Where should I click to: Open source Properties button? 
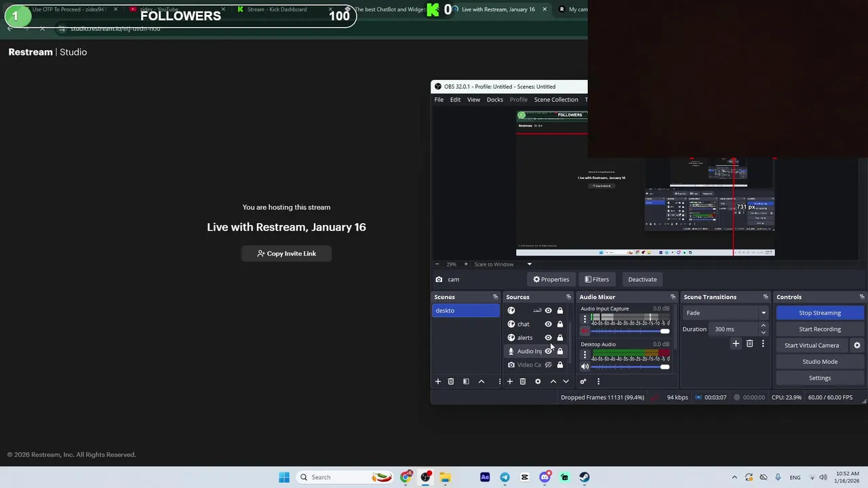(551, 279)
